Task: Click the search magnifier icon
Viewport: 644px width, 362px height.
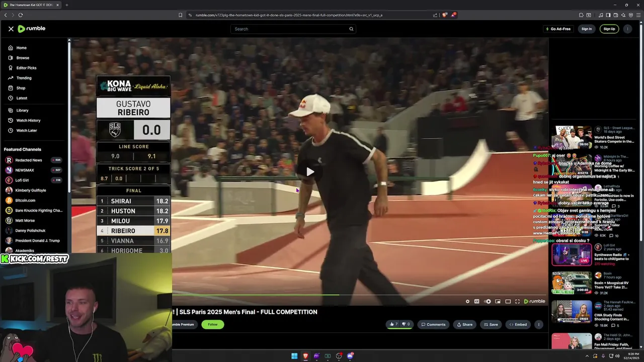Action: [x=351, y=29]
